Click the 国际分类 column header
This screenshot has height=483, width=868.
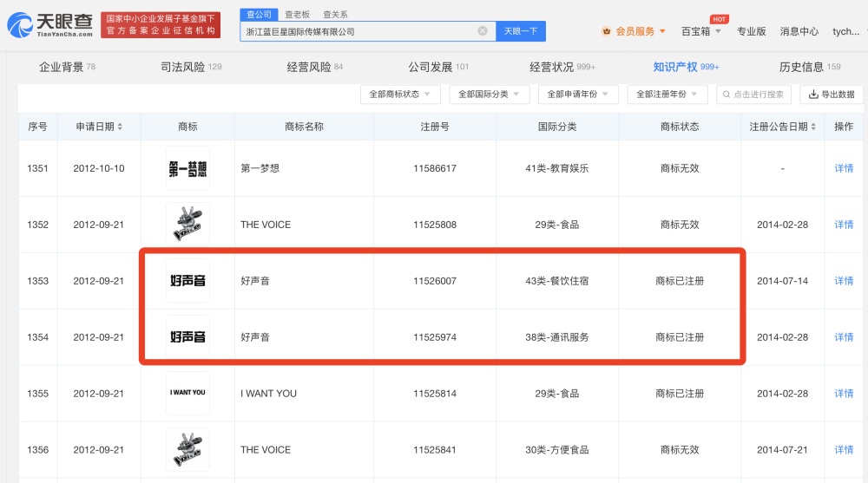(557, 127)
